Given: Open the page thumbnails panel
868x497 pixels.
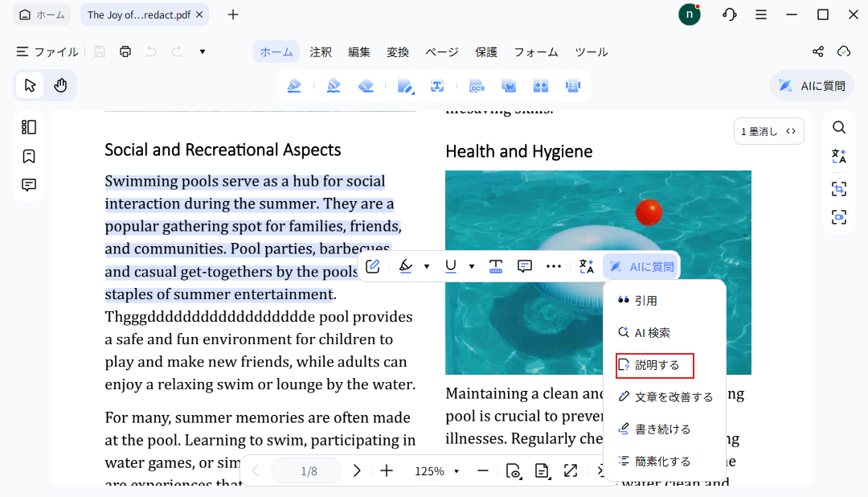Looking at the screenshot, I should click(x=29, y=127).
